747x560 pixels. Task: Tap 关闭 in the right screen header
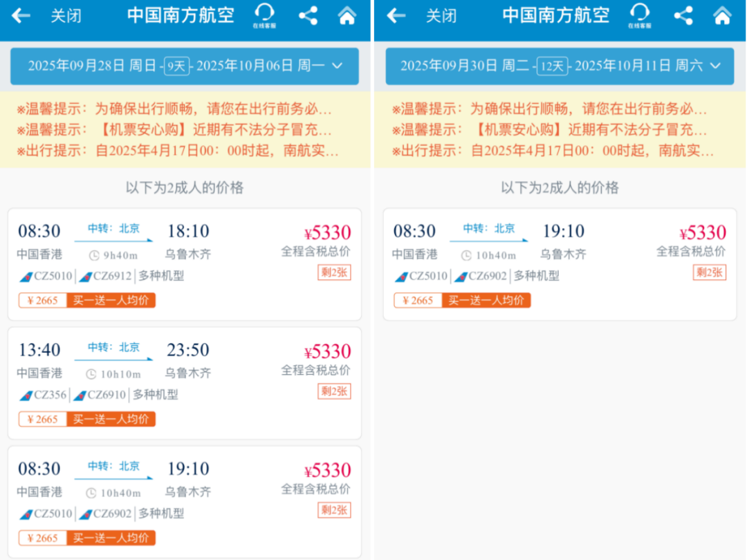point(441,16)
